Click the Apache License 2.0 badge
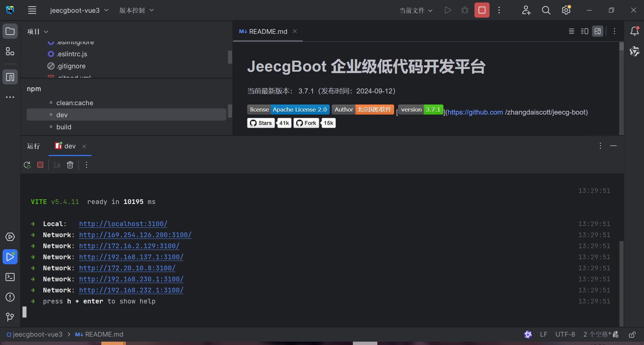 [288, 110]
